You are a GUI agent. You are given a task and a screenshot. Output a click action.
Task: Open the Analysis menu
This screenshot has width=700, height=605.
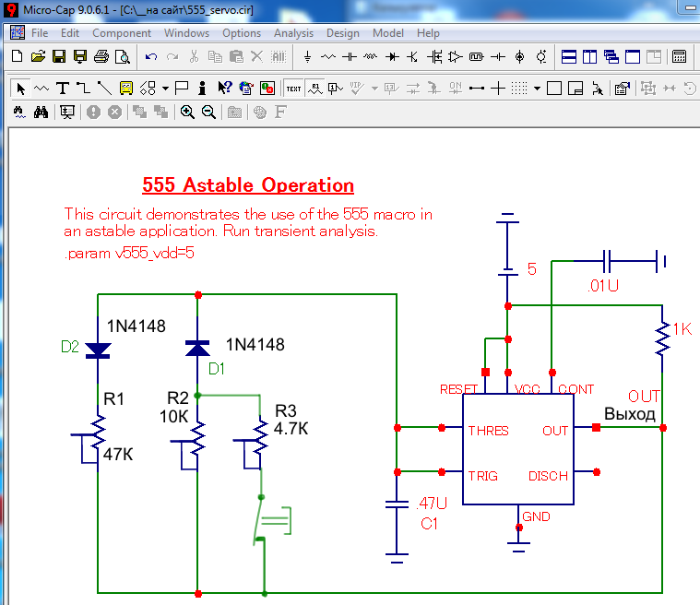293,33
